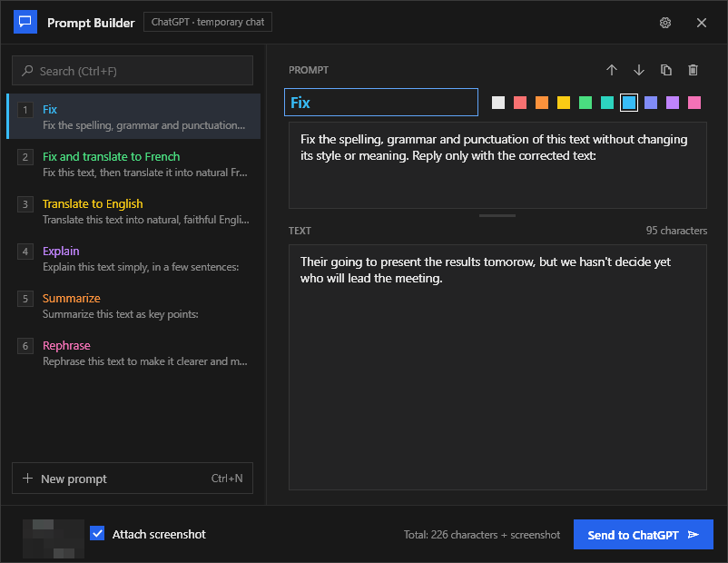Image resolution: width=728 pixels, height=563 pixels.
Task: Select the Fix and translate to French prompt
Action: (x=133, y=164)
